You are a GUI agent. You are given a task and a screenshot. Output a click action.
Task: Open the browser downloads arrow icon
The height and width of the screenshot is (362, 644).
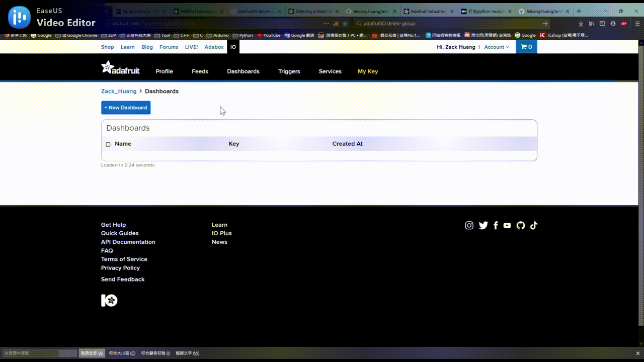pos(581,24)
